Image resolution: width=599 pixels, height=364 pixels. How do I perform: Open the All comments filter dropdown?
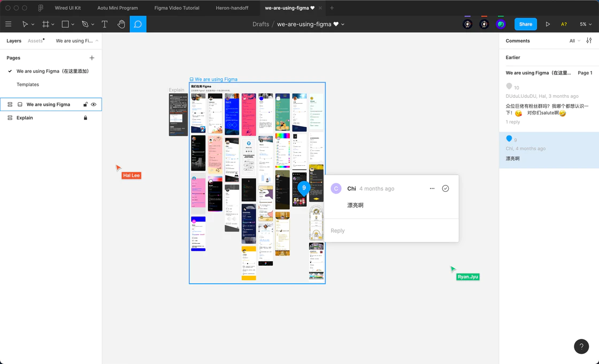tap(574, 41)
